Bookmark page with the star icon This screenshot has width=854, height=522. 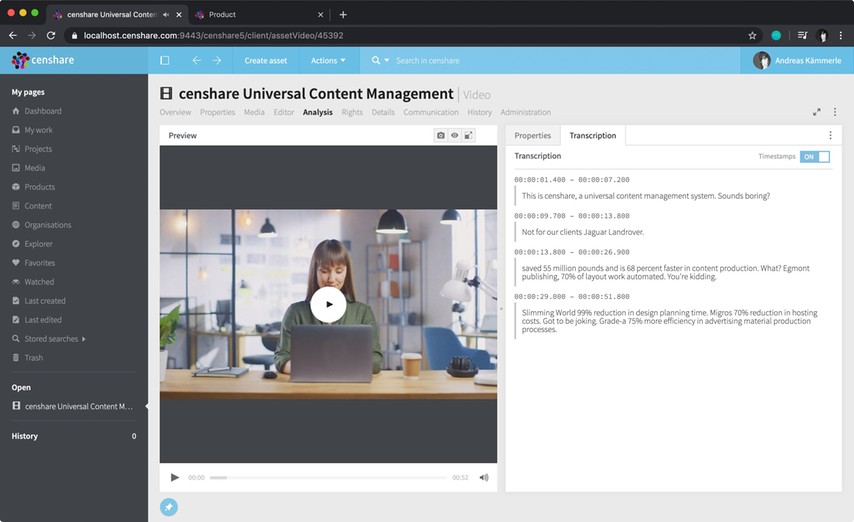tap(752, 35)
